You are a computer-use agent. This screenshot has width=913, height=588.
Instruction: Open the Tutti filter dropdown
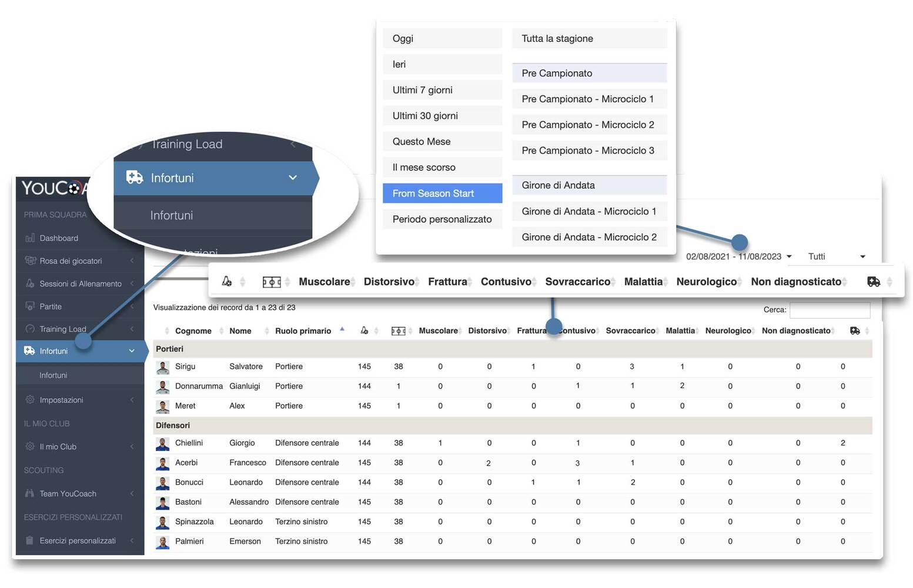[836, 256]
